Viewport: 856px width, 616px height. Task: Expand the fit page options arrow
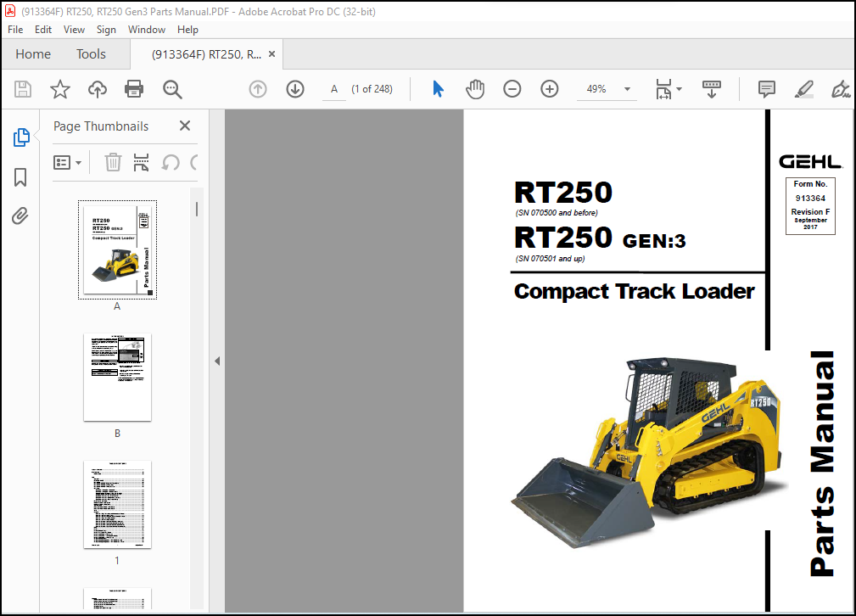coord(680,89)
